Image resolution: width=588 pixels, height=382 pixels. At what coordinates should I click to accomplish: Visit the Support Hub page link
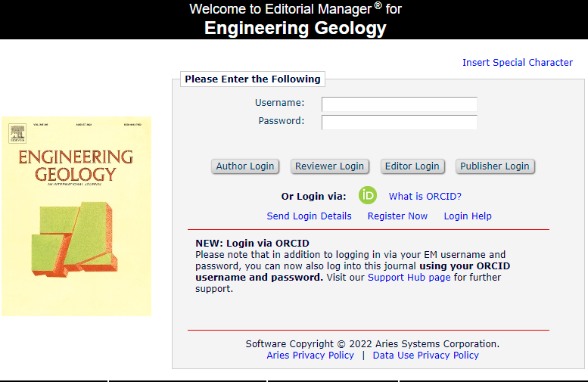click(409, 278)
